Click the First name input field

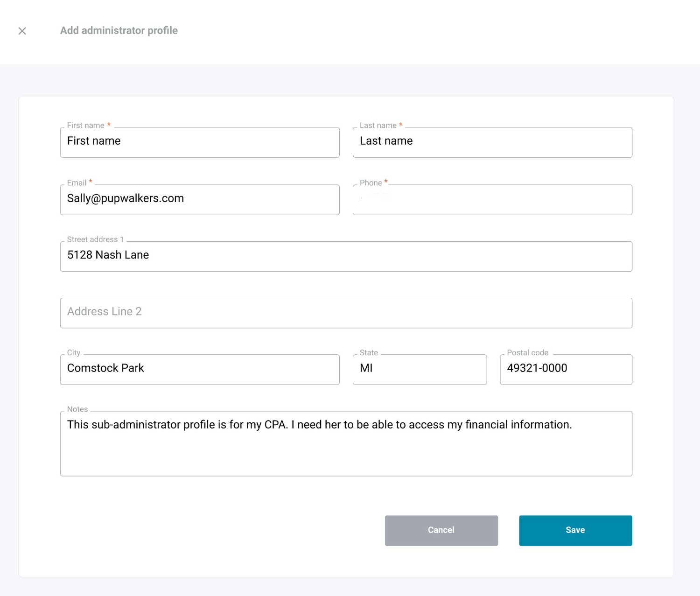(199, 142)
